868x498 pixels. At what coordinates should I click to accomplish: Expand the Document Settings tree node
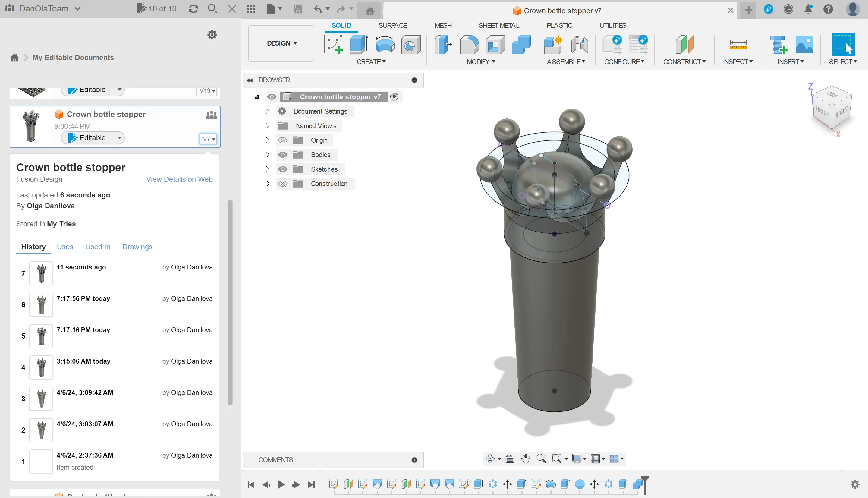[267, 111]
